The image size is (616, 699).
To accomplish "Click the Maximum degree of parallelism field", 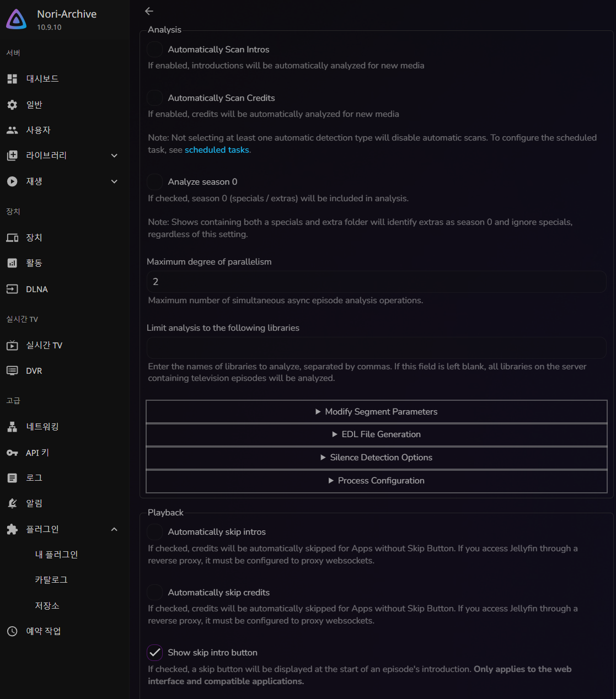I will point(377,282).
